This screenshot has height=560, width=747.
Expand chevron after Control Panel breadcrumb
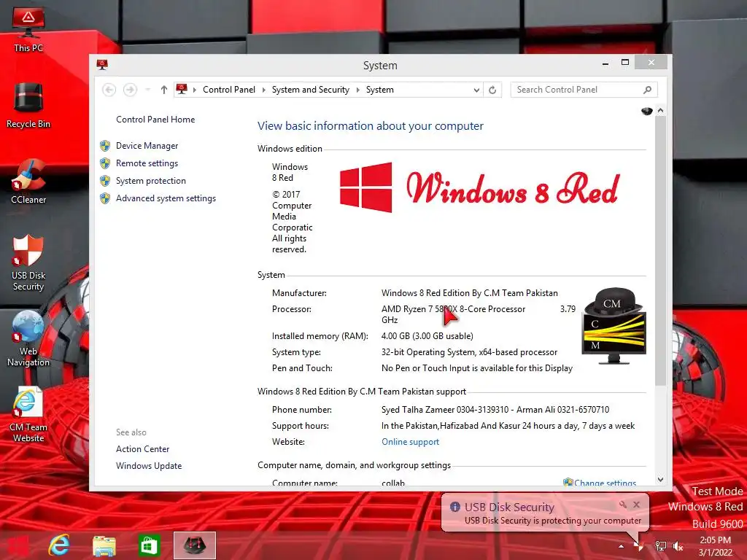pyautogui.click(x=263, y=90)
